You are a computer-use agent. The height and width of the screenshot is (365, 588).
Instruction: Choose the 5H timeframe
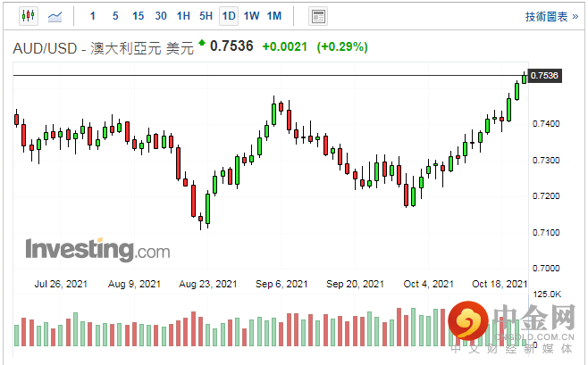[x=206, y=16]
